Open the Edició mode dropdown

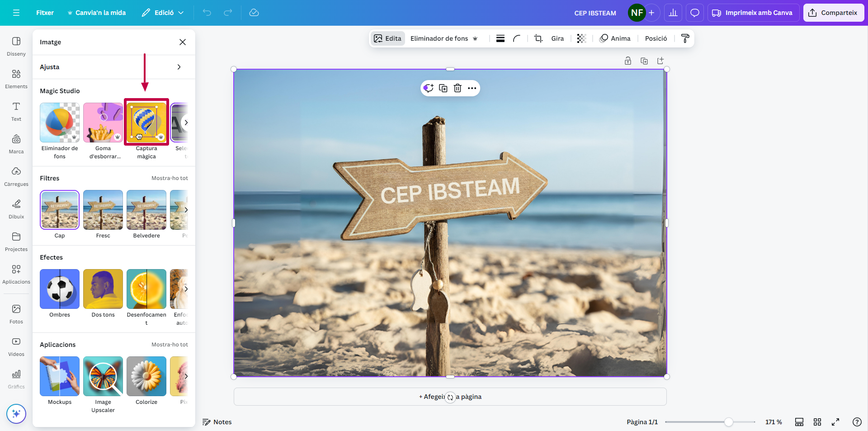[x=163, y=13]
